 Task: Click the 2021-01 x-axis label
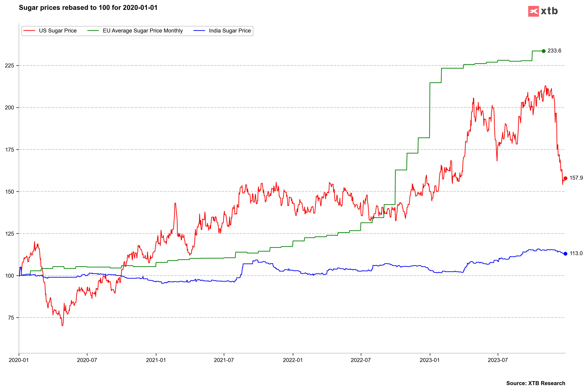[x=156, y=360]
